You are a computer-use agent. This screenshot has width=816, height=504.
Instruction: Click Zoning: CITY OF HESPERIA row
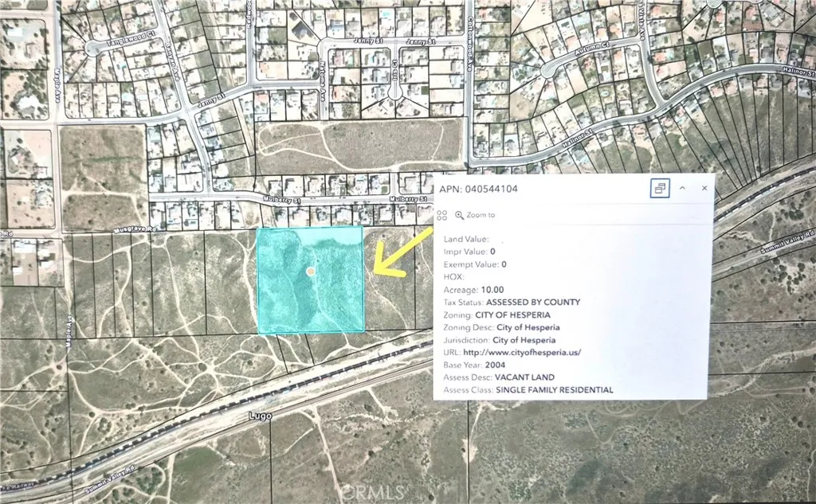[x=496, y=315]
